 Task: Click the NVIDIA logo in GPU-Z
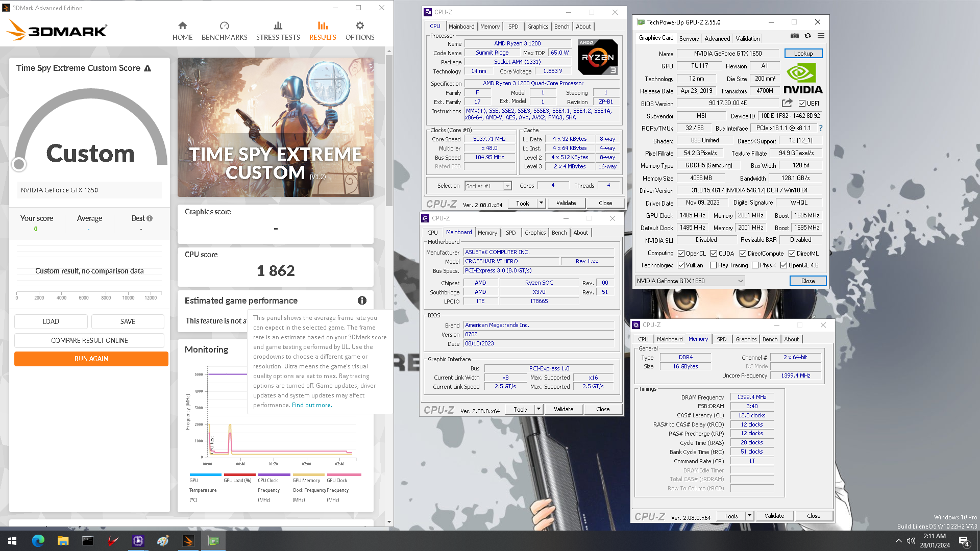pyautogui.click(x=803, y=79)
